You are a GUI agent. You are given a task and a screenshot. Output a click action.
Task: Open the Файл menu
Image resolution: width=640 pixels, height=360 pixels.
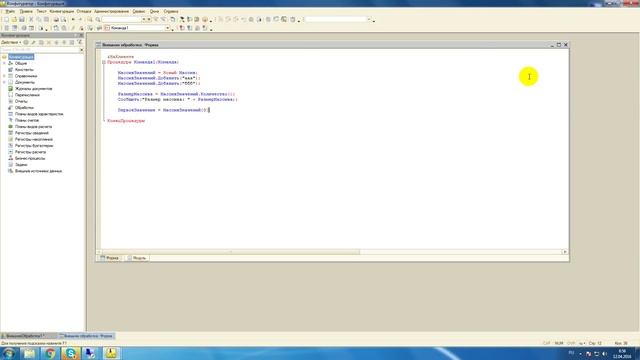[10, 11]
